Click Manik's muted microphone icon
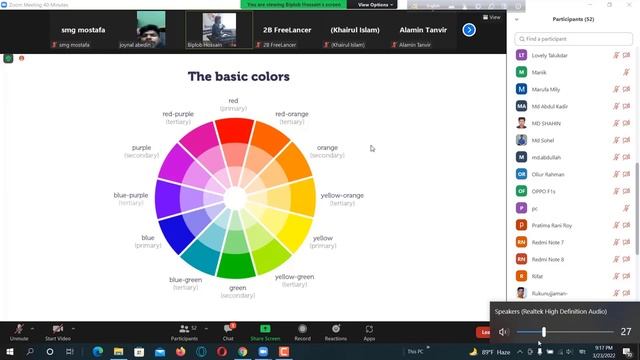Viewport: 640px width, 360px height. (x=626, y=72)
